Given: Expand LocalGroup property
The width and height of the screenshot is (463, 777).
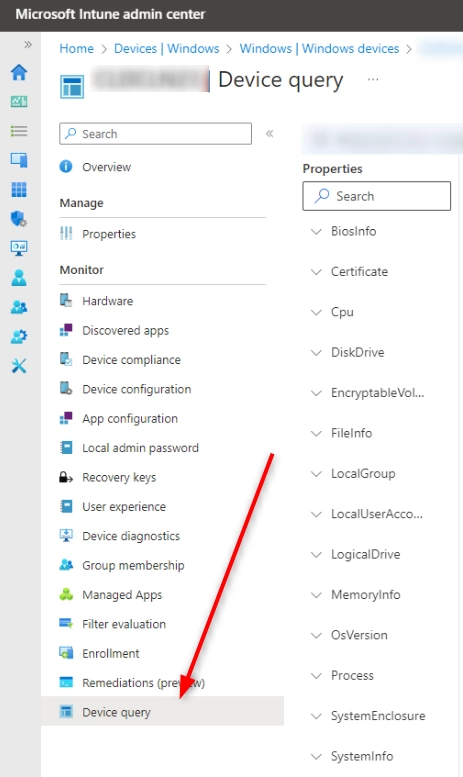Looking at the screenshot, I should pos(316,474).
